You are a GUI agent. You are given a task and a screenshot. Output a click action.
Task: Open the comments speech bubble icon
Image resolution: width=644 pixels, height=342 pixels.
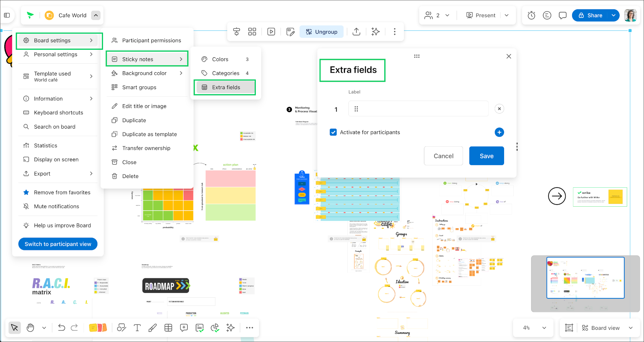tap(562, 15)
